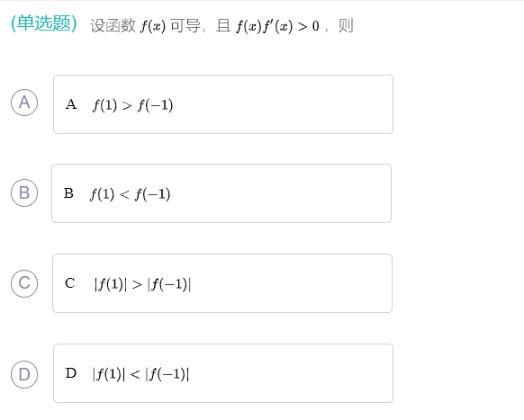The image size is (524, 420).
Task: Click the question text 设函数
Action: 113,26
